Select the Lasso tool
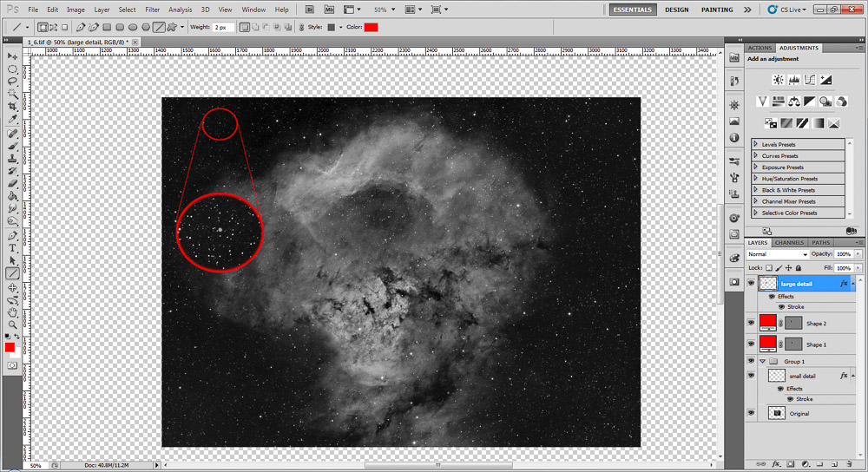 pos(12,82)
